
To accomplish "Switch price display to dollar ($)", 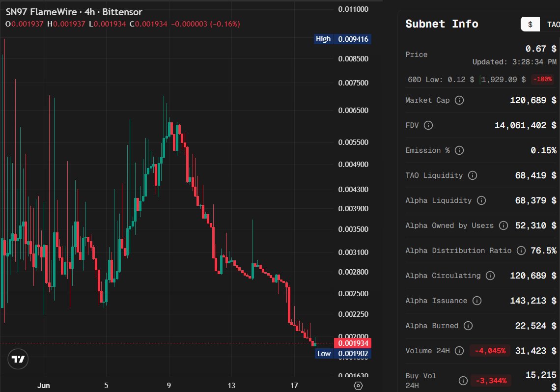I will click(x=530, y=24).
